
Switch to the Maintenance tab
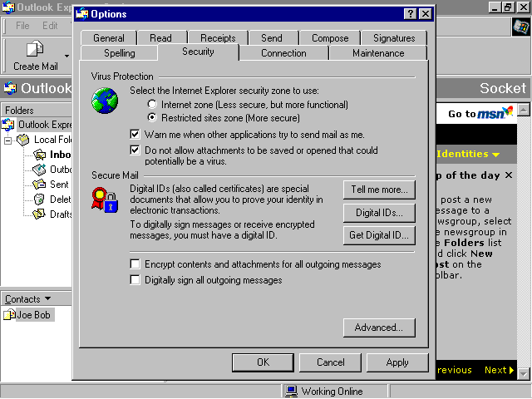[378, 53]
